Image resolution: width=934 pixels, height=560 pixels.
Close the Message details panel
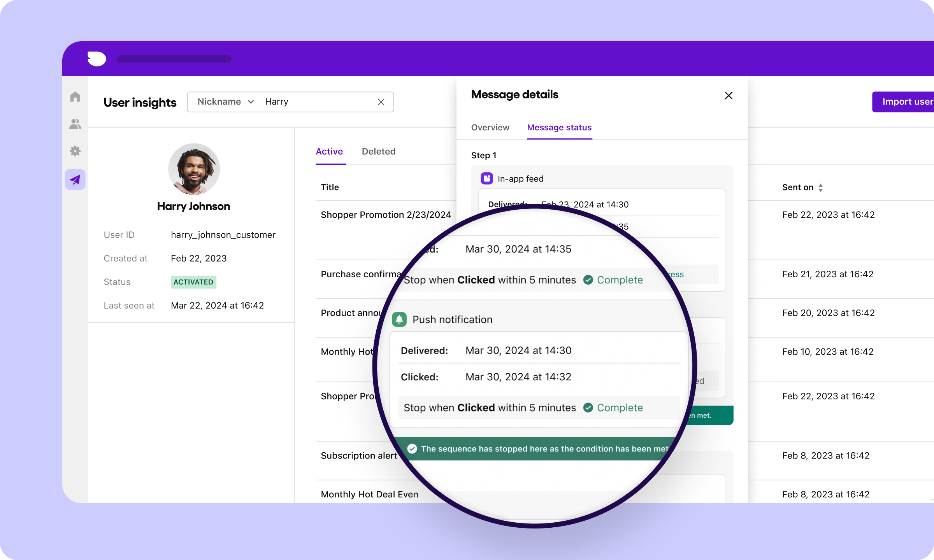pyautogui.click(x=728, y=95)
